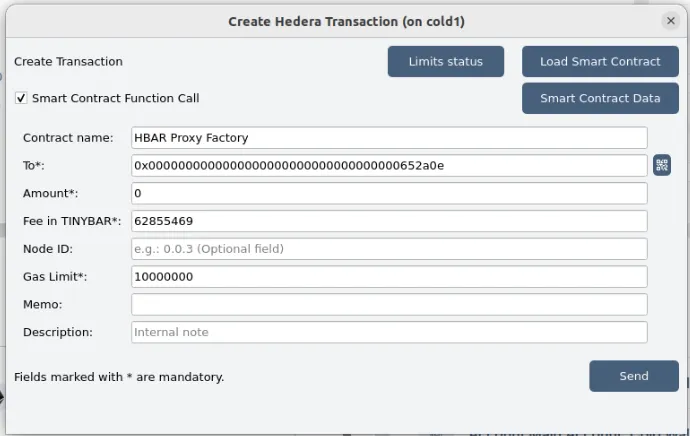This screenshot has width=690, height=436.
Task: Click the 'Gas Limit*:' label
Action: click(55, 277)
